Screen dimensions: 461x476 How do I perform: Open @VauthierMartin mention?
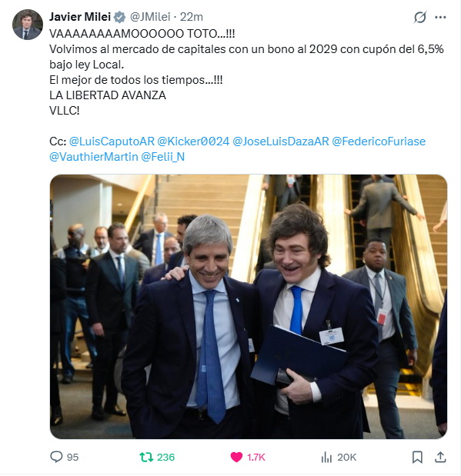[x=94, y=157]
